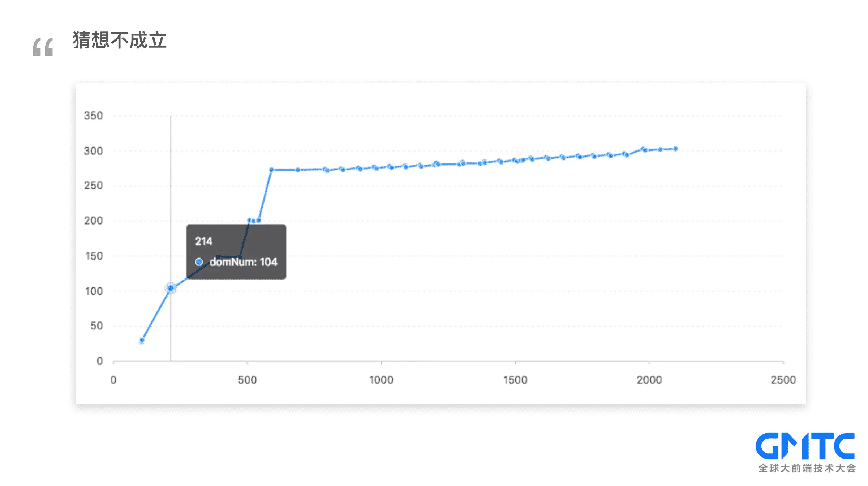The height and width of the screenshot is (486, 868).
Task: Click the y-axis label 200
Action: coord(93,221)
